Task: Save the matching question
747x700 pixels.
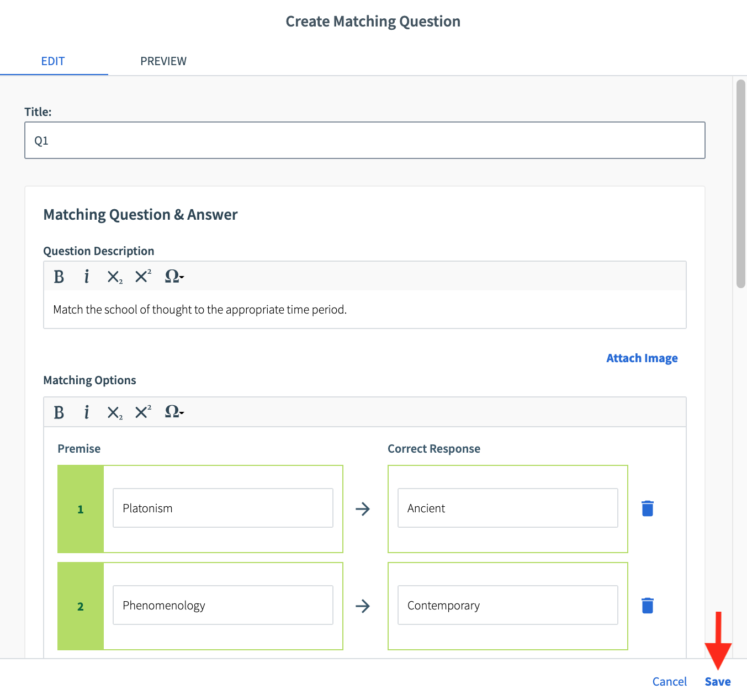Action: point(717,682)
